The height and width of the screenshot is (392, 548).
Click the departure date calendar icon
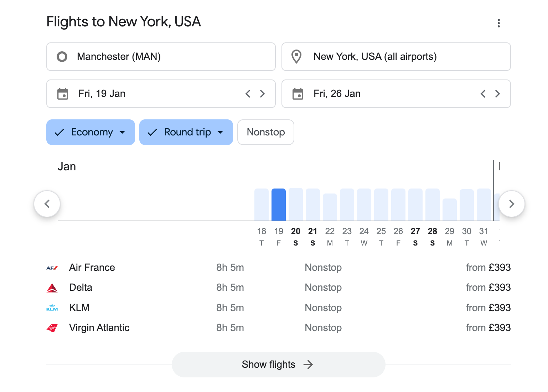click(63, 94)
